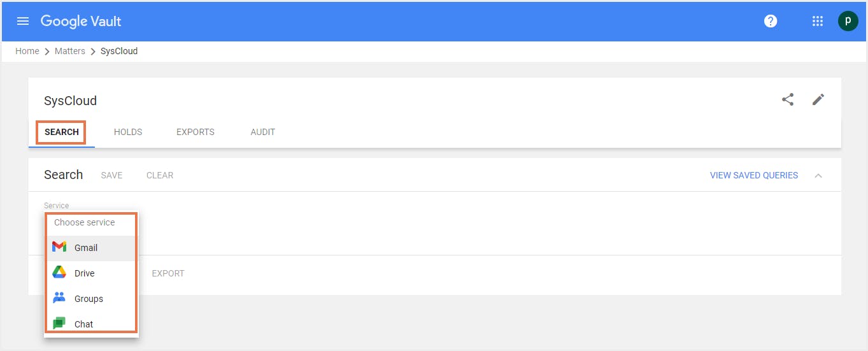Navigate to Matters breadcrumb
The width and height of the screenshot is (868, 351).
click(x=70, y=51)
